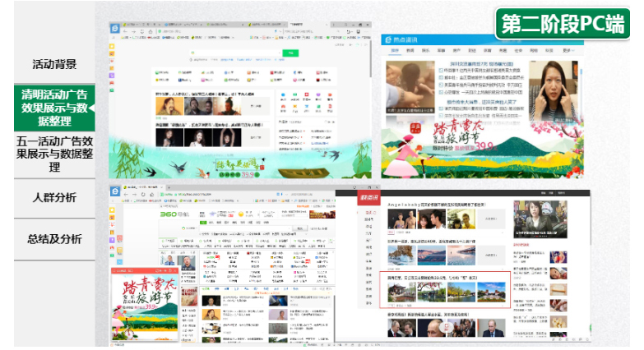Open home page in top browser window

[151, 31]
